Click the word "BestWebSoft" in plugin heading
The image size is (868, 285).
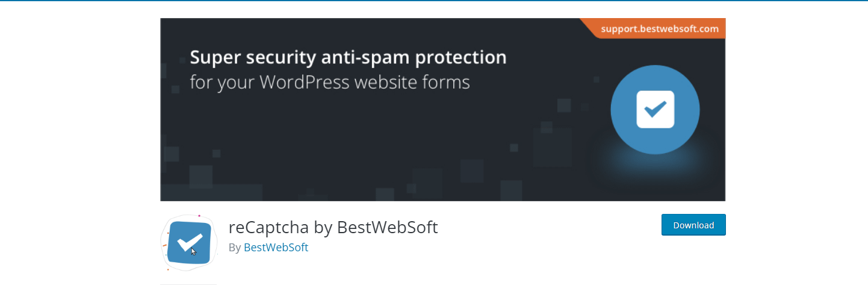click(x=387, y=227)
